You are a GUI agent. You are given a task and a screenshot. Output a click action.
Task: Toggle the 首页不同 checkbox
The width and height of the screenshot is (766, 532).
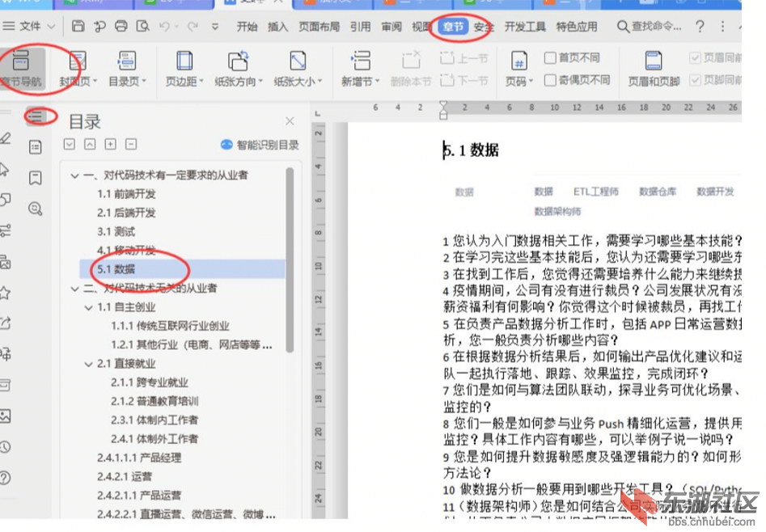point(550,58)
